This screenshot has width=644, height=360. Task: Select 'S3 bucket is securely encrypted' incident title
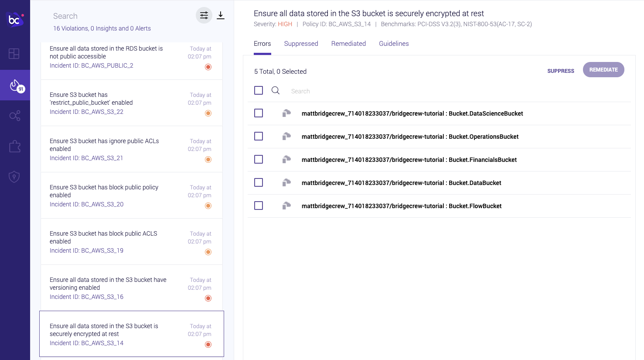click(x=104, y=330)
